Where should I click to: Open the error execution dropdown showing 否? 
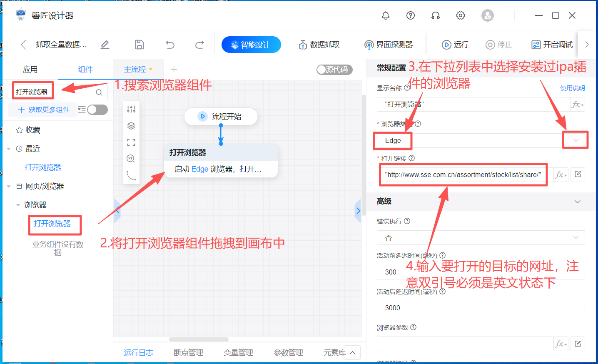(x=481, y=237)
